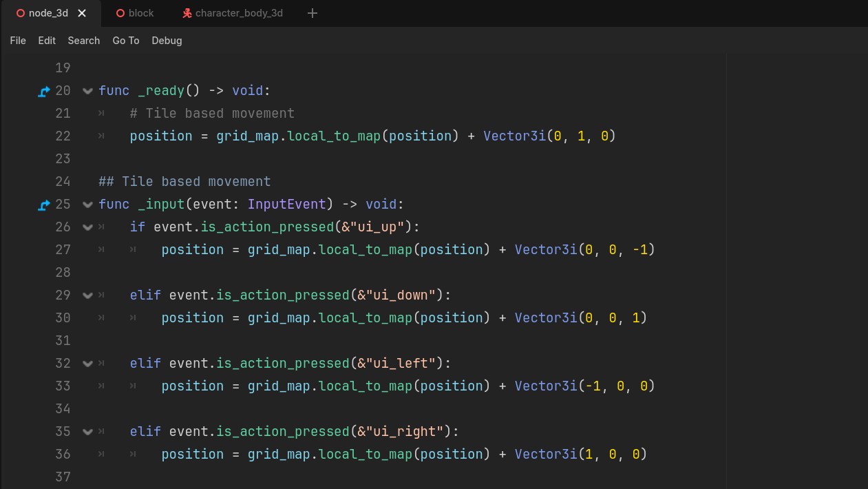Viewport: 868px width, 489px height.
Task: Click the character_body_3d tab's figure icon
Action: 187,13
